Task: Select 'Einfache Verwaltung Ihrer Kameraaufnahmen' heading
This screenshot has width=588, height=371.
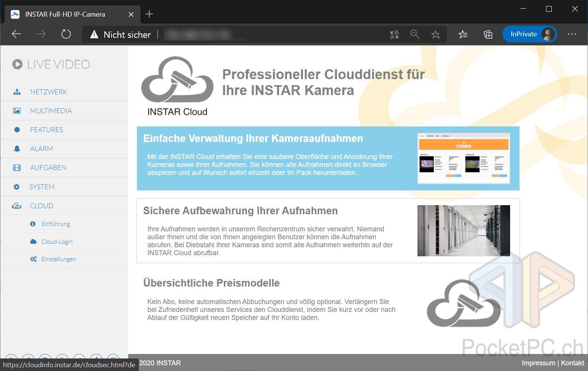Action: (x=253, y=139)
